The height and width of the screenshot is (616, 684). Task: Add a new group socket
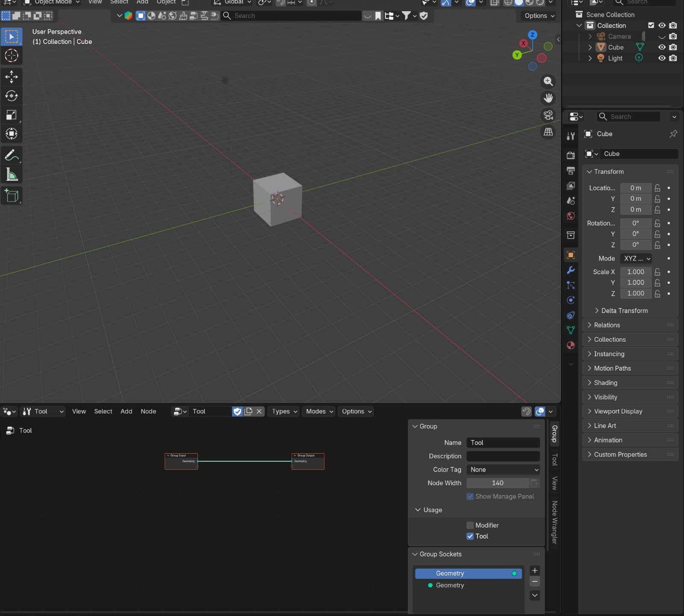point(534,571)
